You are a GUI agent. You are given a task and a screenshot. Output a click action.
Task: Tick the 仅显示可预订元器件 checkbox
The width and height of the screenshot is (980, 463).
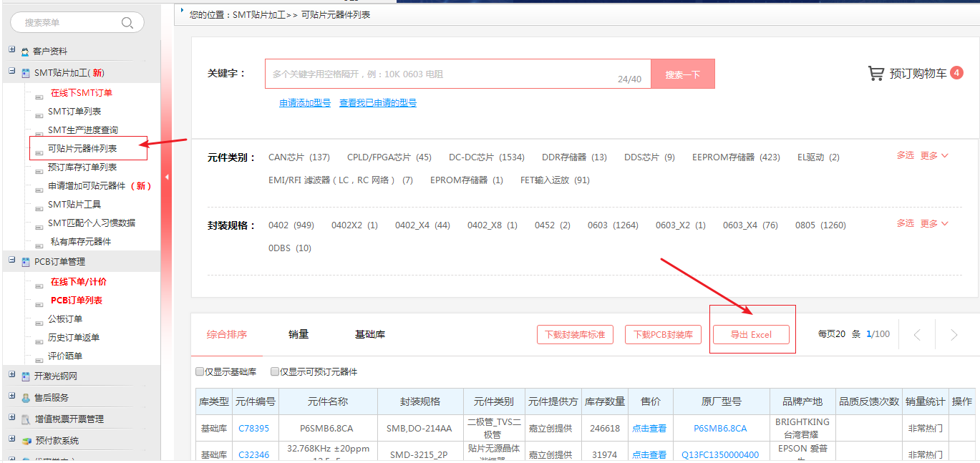[x=275, y=372]
